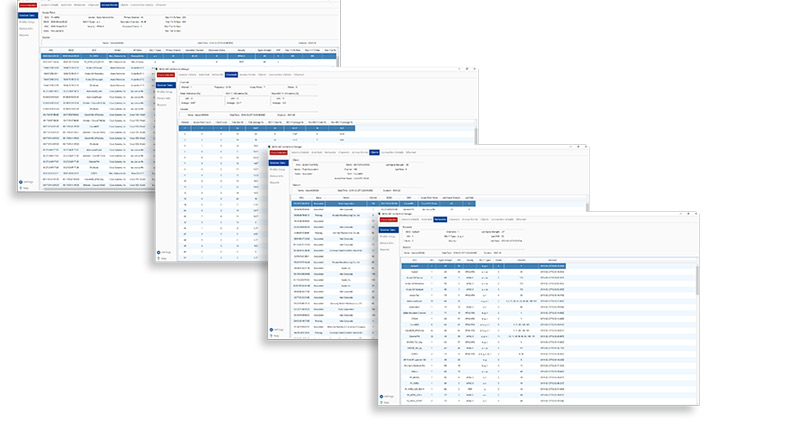Open Ethernet tab in the Clients window
The height and width of the screenshot is (425, 800).
(x=411, y=152)
